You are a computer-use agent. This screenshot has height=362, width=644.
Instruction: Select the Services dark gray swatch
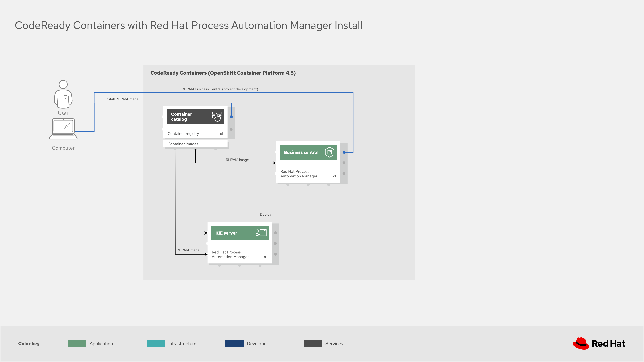click(313, 344)
